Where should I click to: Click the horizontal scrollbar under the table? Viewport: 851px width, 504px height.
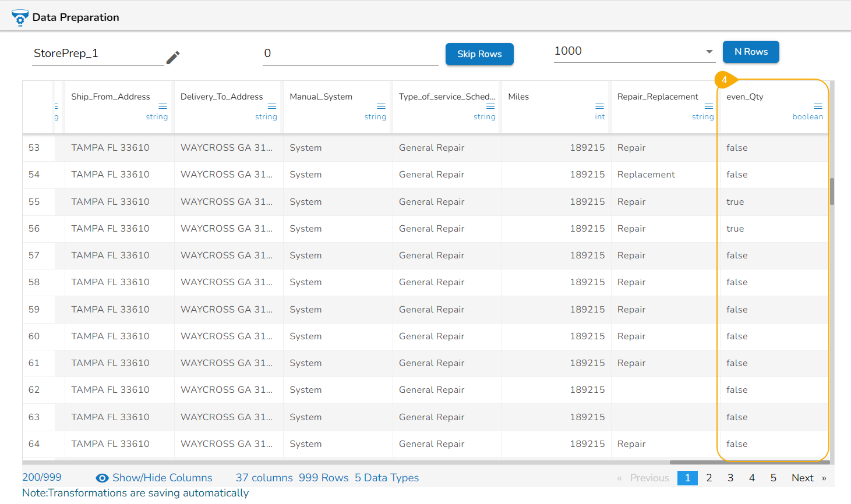coord(749,462)
